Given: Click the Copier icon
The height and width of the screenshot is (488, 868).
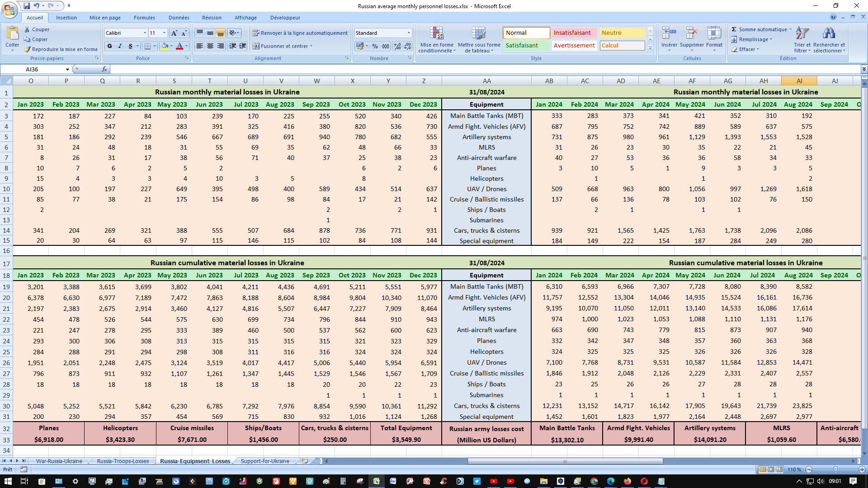Looking at the screenshot, I should [x=27, y=39].
